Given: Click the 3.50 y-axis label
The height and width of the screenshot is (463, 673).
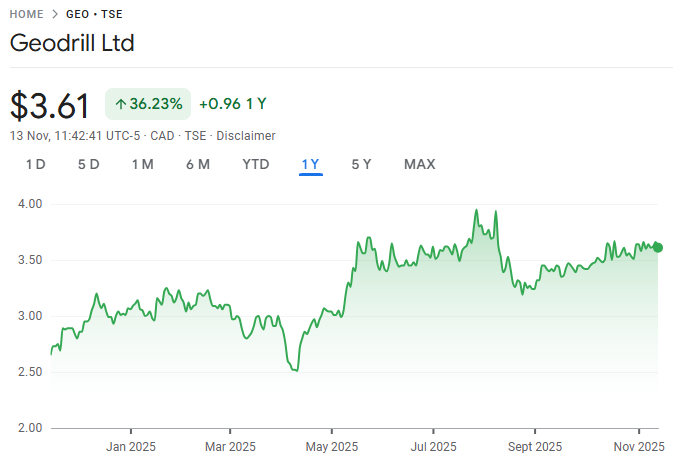Looking at the screenshot, I should tap(30, 260).
